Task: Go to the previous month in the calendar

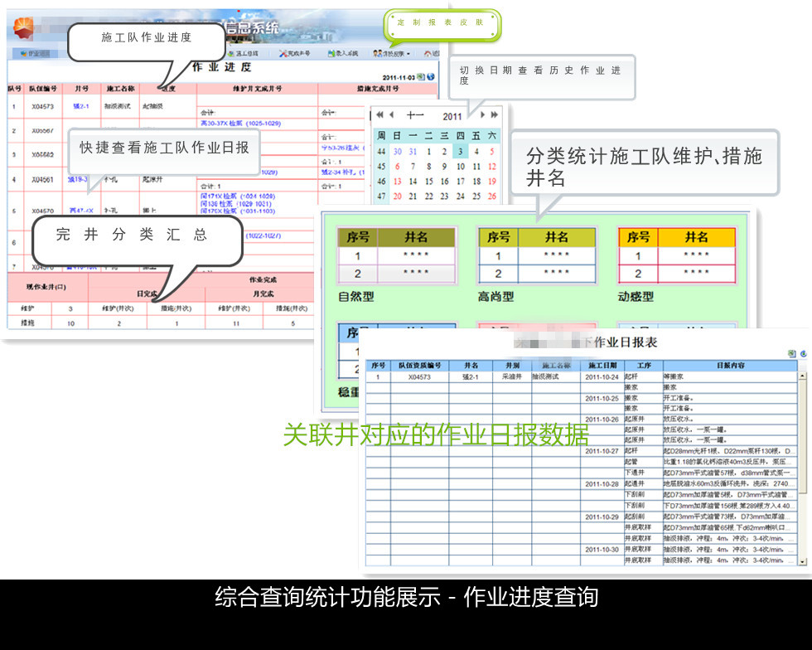Action: 392,114
